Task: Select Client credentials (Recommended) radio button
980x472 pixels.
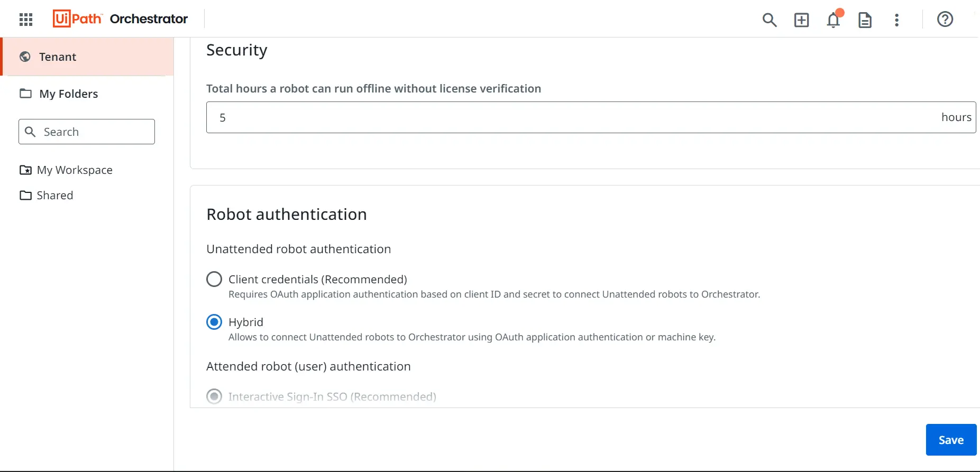Action: (214, 279)
